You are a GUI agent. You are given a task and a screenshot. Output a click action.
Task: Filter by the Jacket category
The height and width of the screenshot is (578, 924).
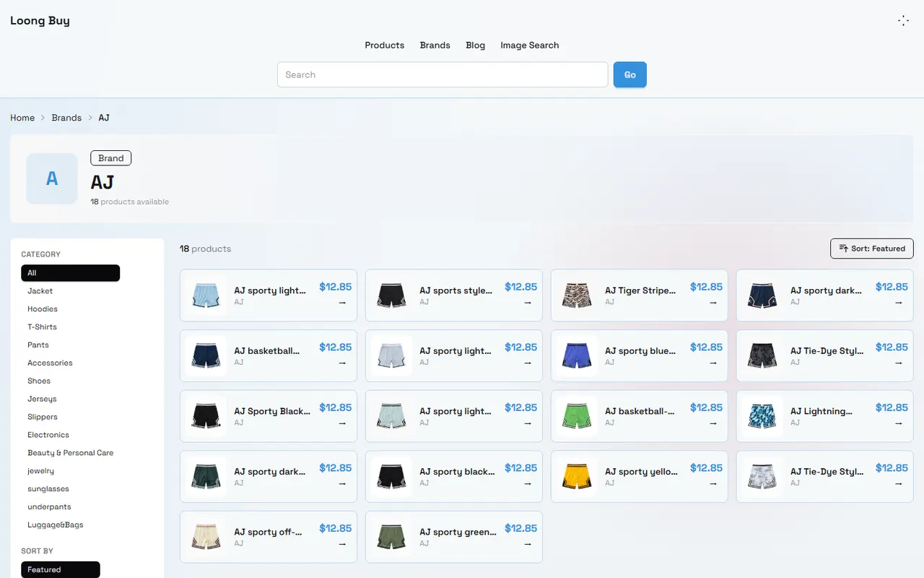(x=71, y=291)
